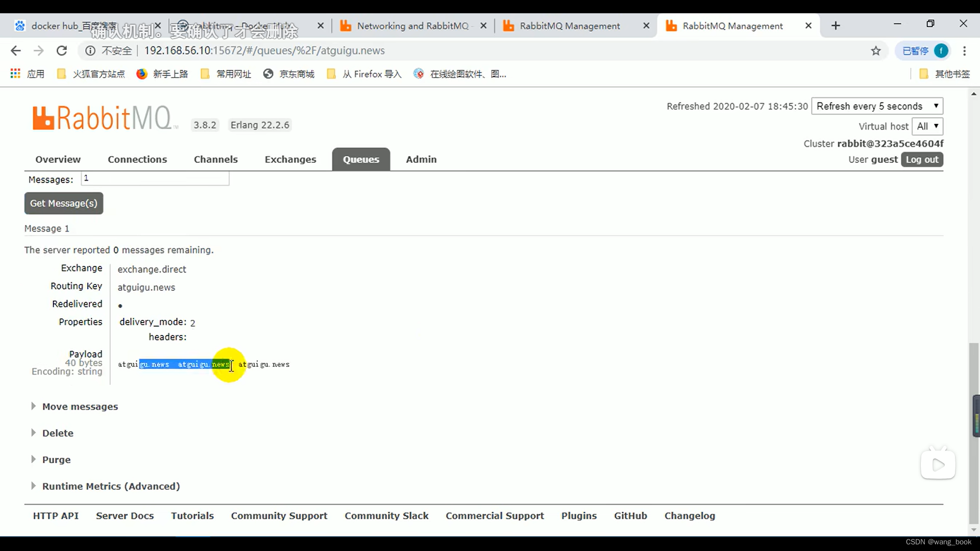This screenshot has width=980, height=551.
Task: Focus the Messages count input field
Action: tap(155, 179)
